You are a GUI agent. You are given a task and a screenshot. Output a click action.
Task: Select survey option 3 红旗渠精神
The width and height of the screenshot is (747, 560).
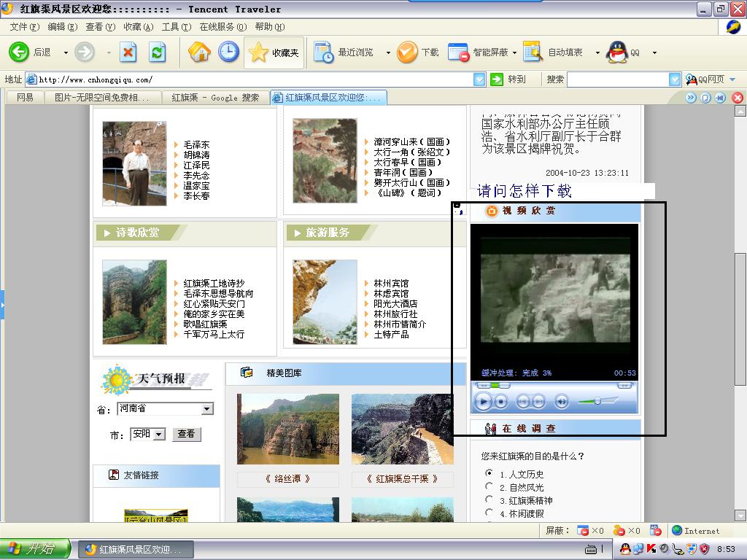[x=489, y=499]
